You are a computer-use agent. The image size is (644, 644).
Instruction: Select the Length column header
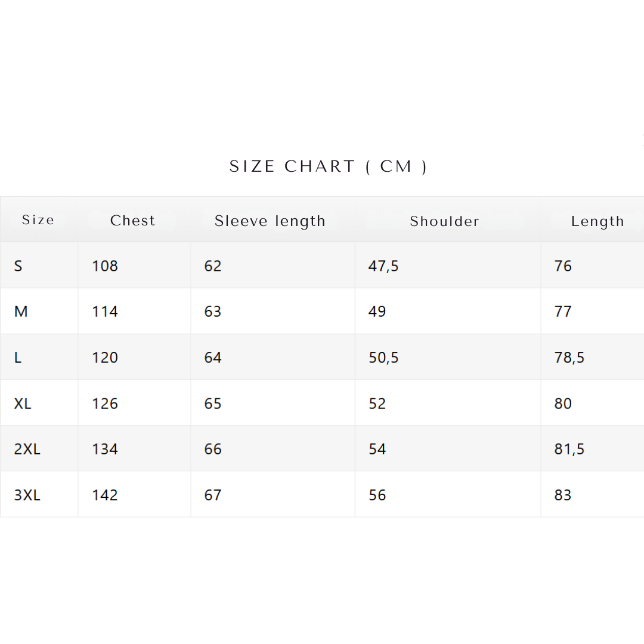(x=597, y=221)
